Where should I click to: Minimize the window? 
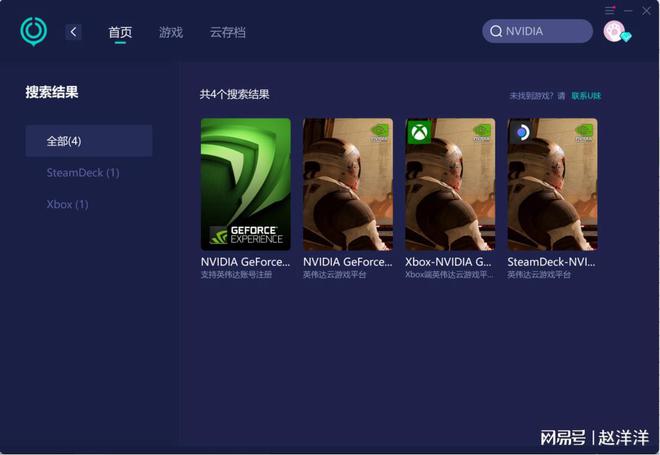[x=628, y=11]
